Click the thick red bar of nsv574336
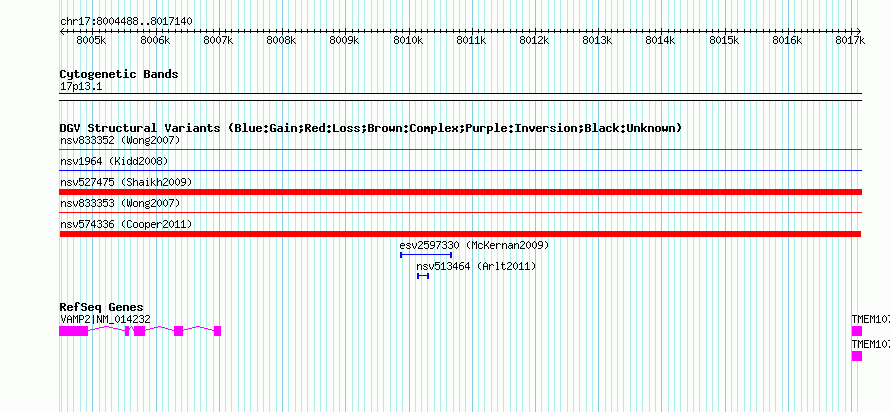This screenshot has width=890, height=412. (x=460, y=234)
